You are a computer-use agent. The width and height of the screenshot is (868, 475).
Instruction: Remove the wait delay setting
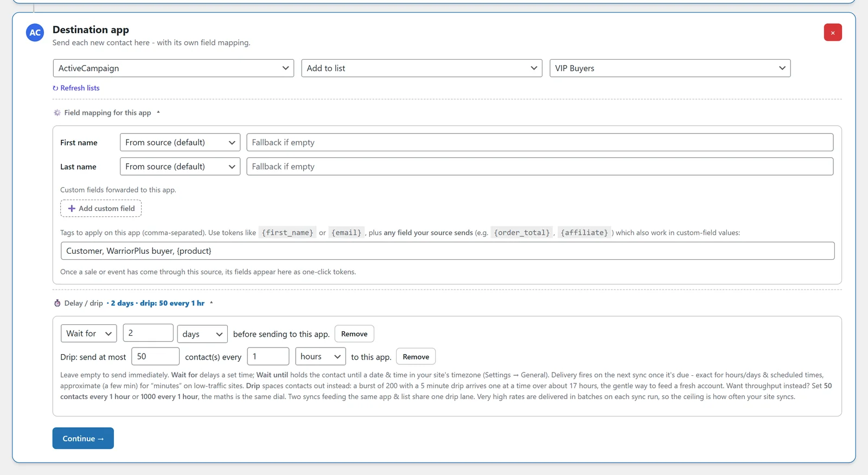pos(354,334)
